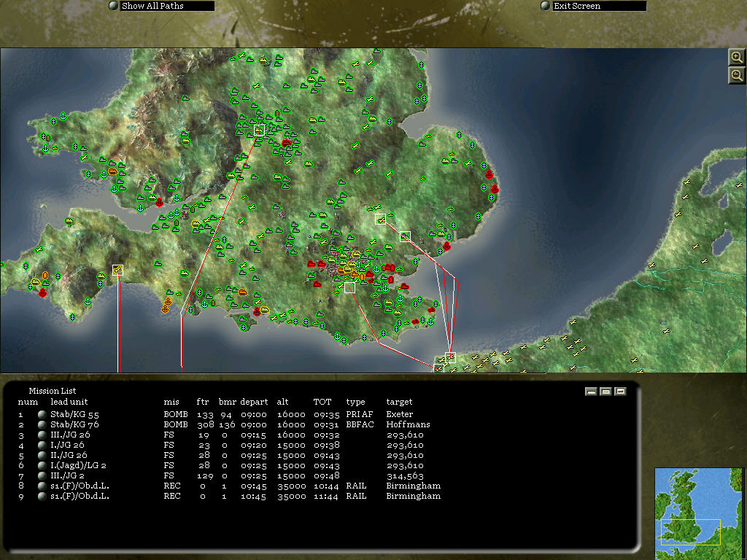Click the 'lead unit' column header

[69, 402]
